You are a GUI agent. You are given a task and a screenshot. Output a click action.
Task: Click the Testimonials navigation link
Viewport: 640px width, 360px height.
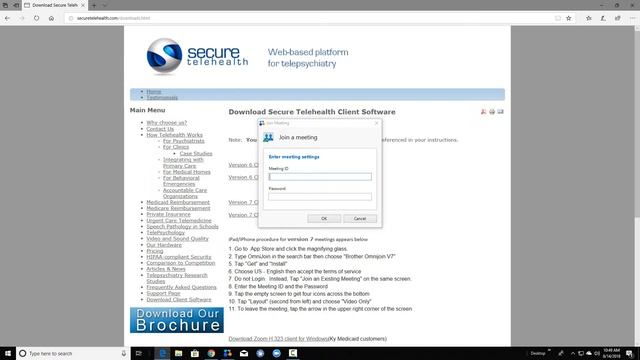point(162,98)
